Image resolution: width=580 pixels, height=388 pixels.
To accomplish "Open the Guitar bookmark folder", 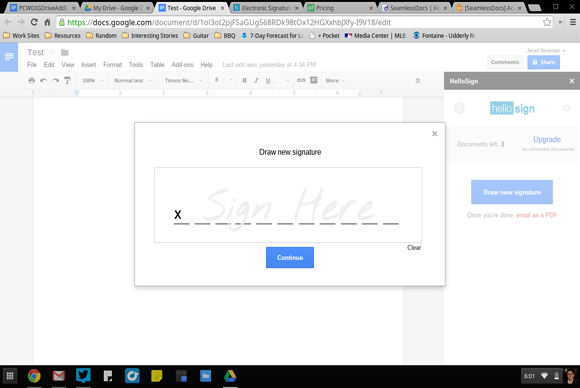I will (x=196, y=36).
